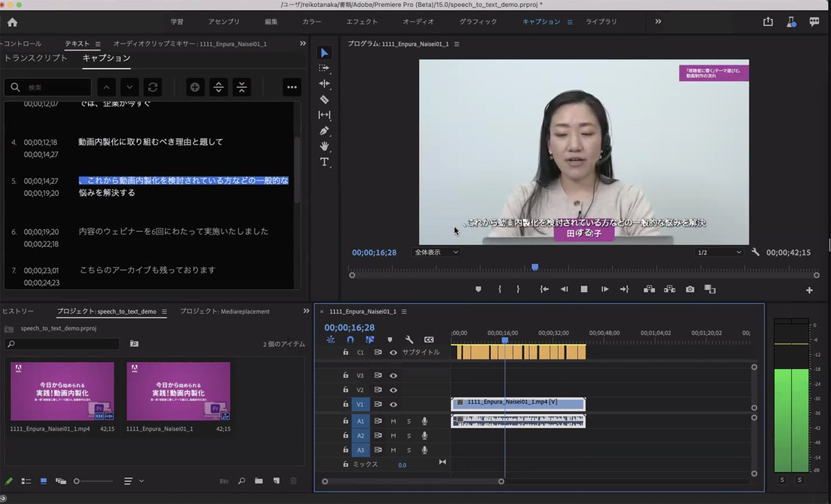
Task: Click the stop playback button
Action: (x=584, y=289)
